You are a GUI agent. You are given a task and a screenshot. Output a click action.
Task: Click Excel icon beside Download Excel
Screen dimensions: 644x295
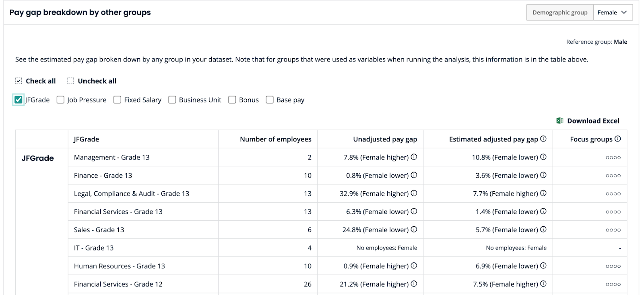(x=559, y=121)
